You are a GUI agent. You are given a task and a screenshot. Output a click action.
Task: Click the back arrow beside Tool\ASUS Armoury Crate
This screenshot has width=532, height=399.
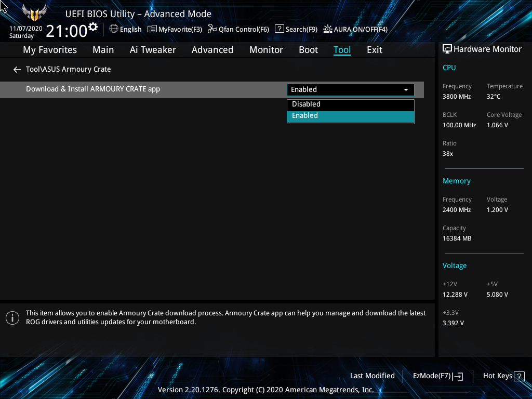pyautogui.click(x=17, y=70)
